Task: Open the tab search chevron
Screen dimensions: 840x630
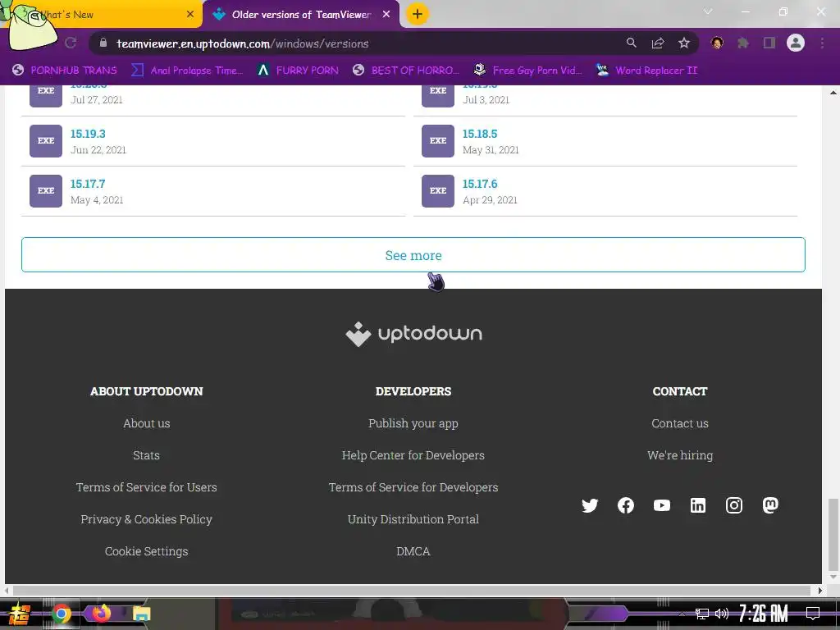Action: (x=708, y=11)
